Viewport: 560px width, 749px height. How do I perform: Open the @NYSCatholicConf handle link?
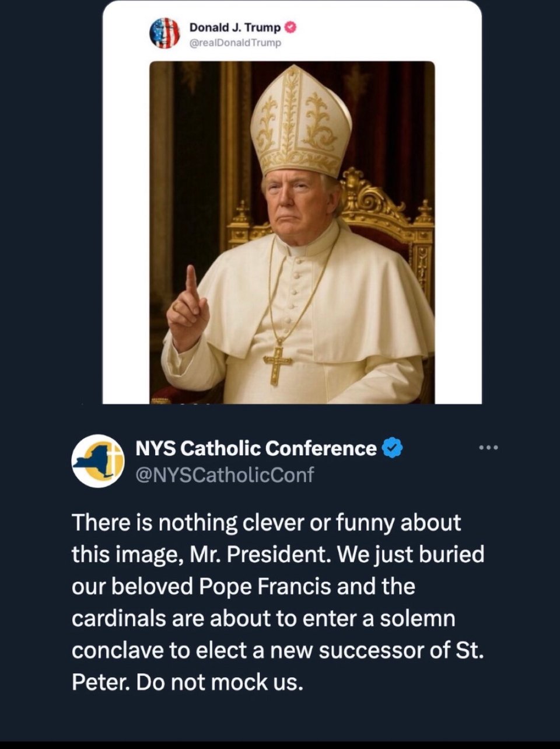[x=224, y=475]
